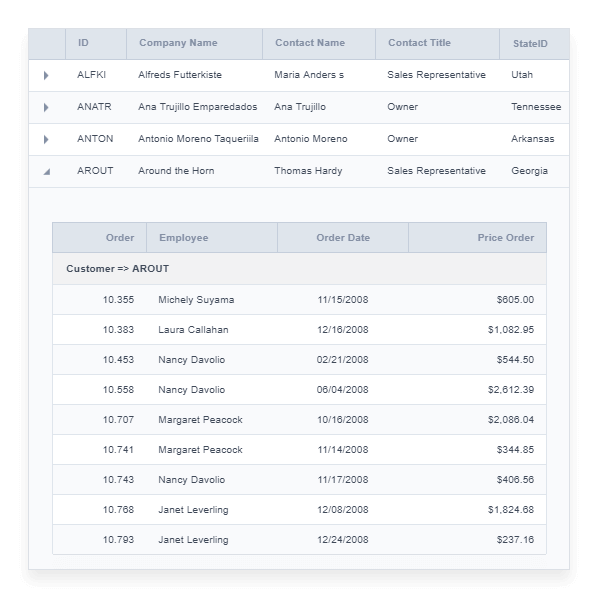Click the 11/17/2008 order date
The image size is (600, 600).
pos(343,480)
